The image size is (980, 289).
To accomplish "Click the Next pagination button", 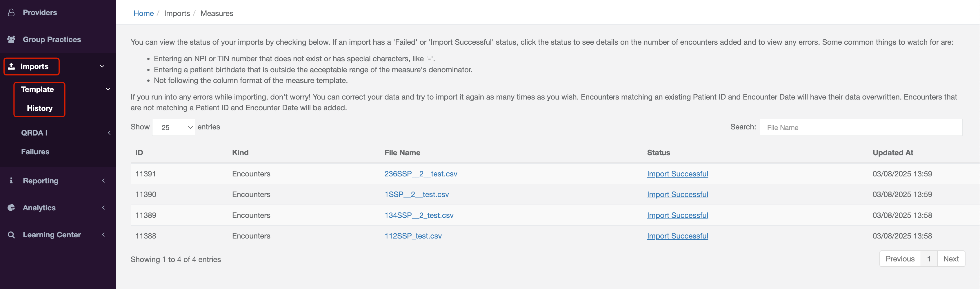I will coord(951,259).
